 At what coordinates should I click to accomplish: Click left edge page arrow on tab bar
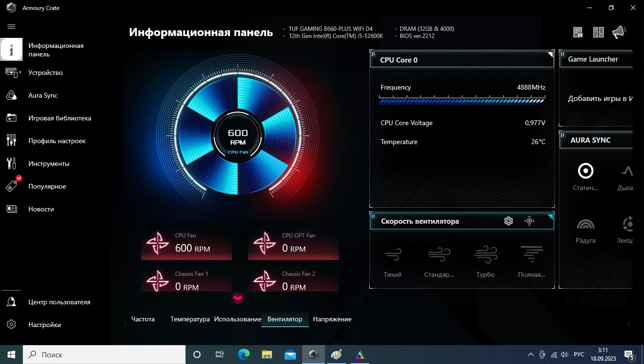point(125,323)
